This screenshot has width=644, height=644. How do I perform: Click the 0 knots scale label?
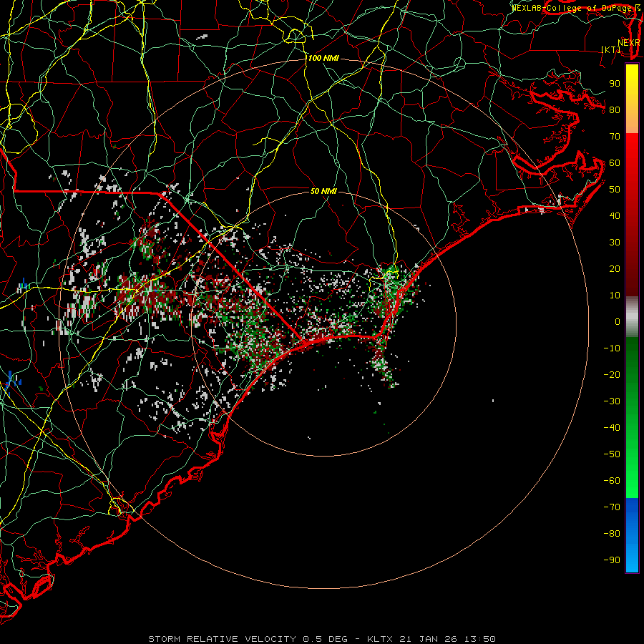tap(618, 321)
